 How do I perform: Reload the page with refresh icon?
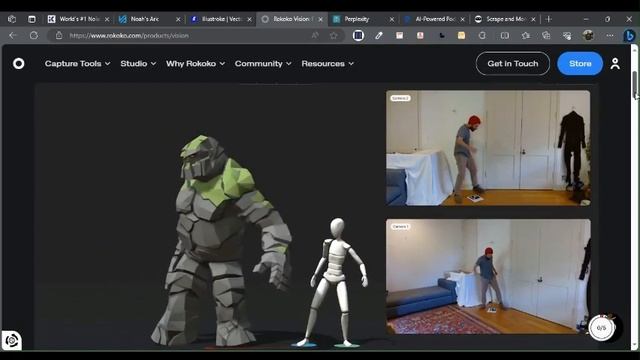[x=34, y=36]
